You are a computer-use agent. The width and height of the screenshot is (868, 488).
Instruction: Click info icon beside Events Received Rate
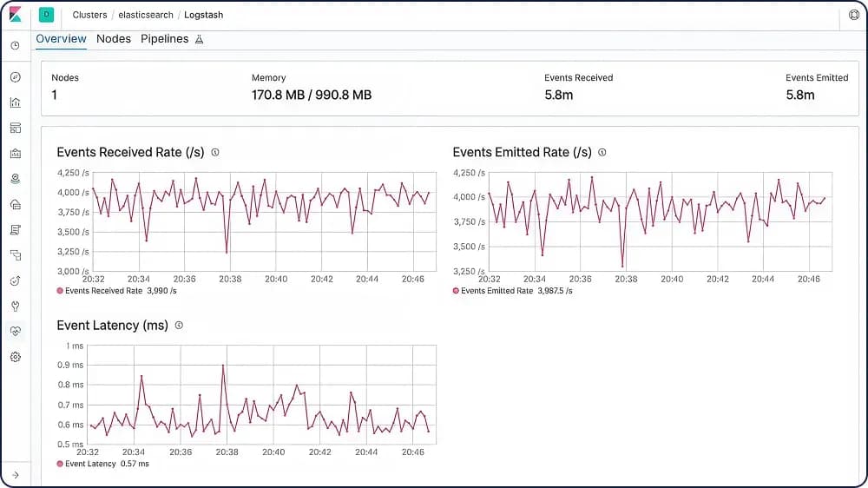(x=215, y=152)
